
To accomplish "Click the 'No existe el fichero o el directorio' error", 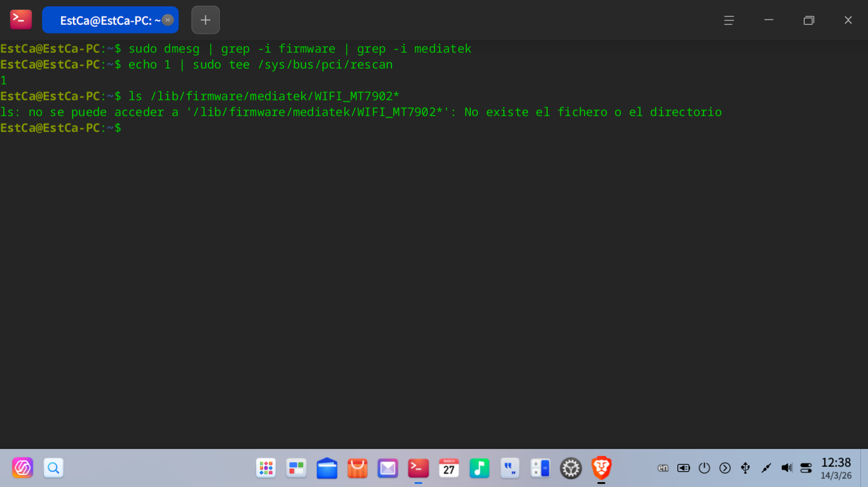I will pyautogui.click(x=593, y=112).
